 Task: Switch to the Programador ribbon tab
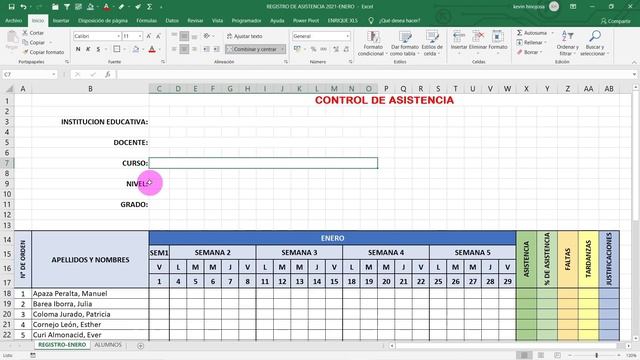click(x=247, y=20)
